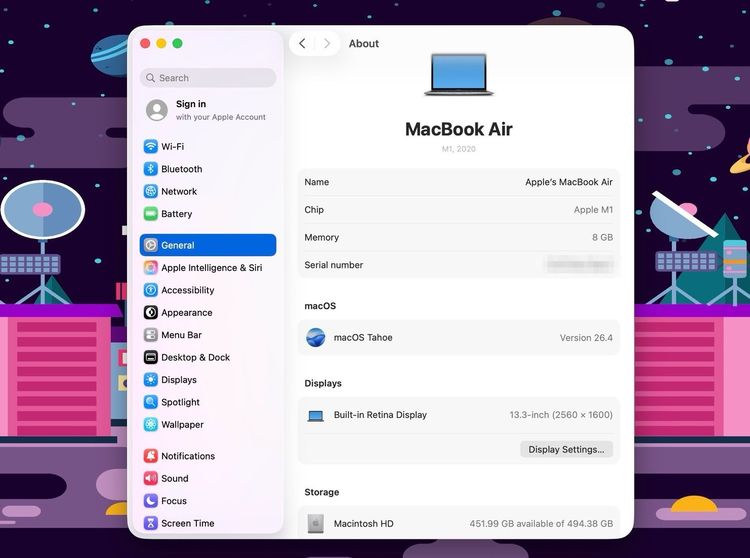This screenshot has width=750, height=558.
Task: Click the Notifications bell icon
Action: [x=151, y=456]
